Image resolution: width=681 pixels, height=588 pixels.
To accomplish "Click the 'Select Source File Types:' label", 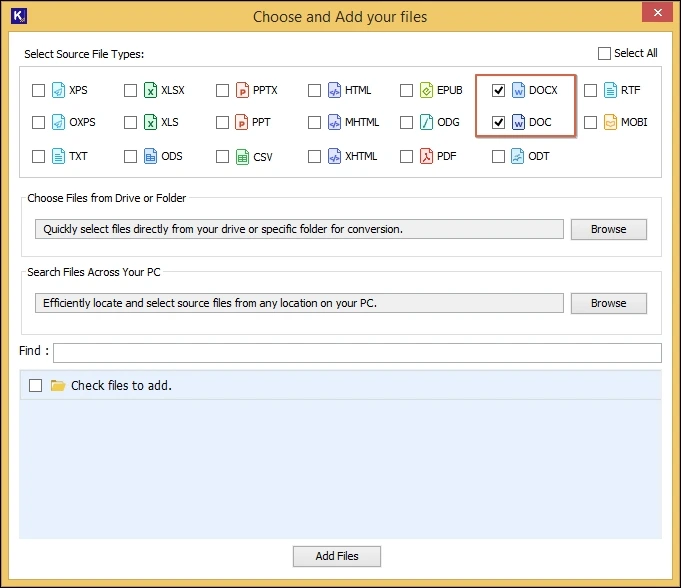I will [x=84, y=54].
